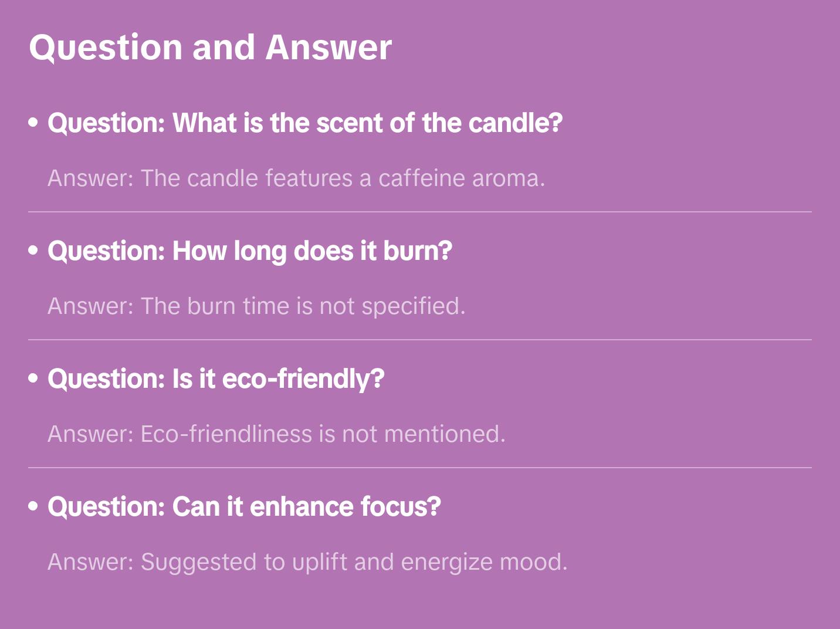Click the divider line under the burn time answer
The height and width of the screenshot is (629, 840).
coord(420,340)
